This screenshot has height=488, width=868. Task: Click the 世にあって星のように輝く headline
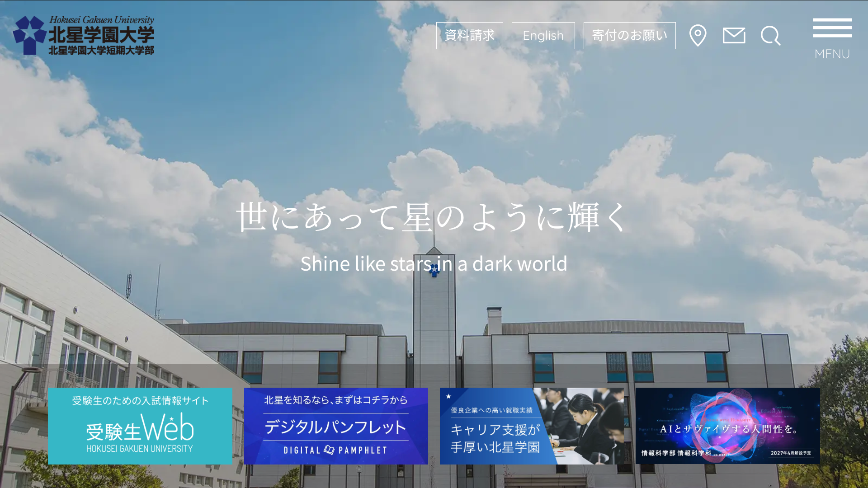(x=433, y=217)
